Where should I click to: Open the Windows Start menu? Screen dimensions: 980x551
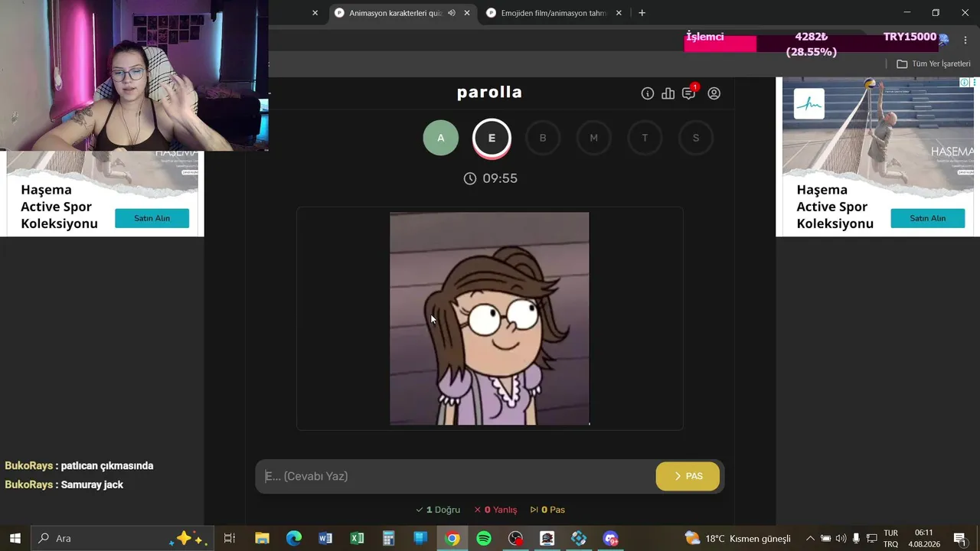click(x=15, y=538)
